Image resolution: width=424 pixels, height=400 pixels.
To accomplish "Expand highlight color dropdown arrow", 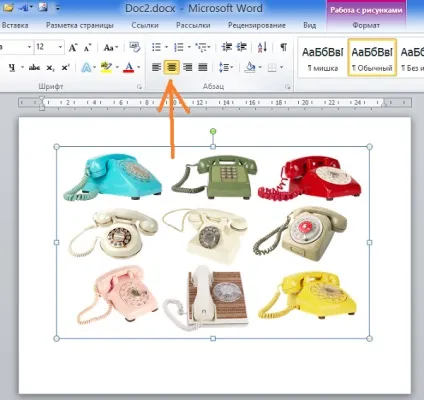I will (117, 68).
